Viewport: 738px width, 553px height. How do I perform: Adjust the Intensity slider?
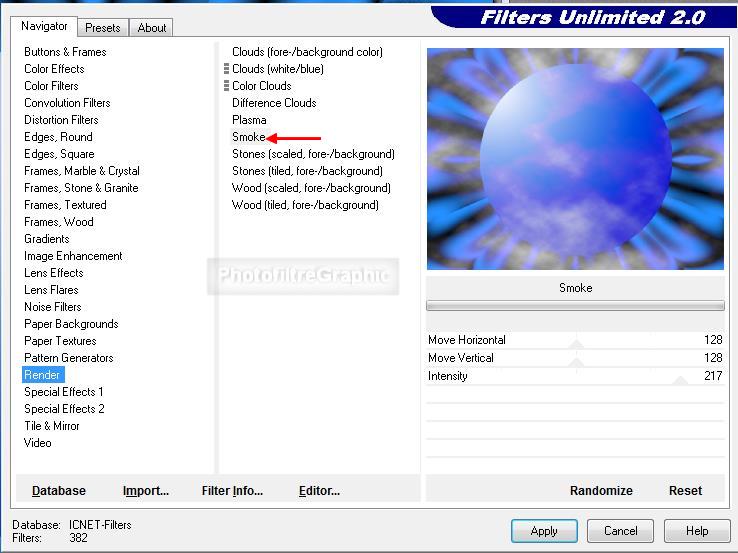[x=681, y=381]
